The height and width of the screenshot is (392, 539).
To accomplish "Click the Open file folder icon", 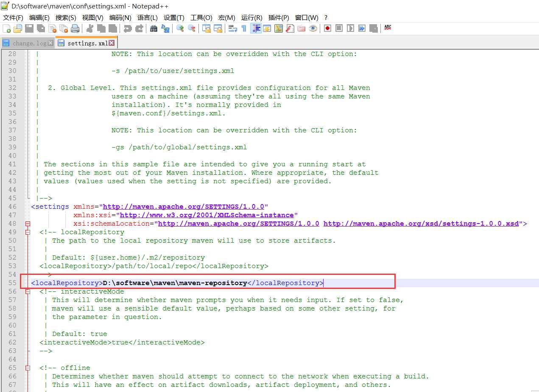I will click(x=18, y=28).
